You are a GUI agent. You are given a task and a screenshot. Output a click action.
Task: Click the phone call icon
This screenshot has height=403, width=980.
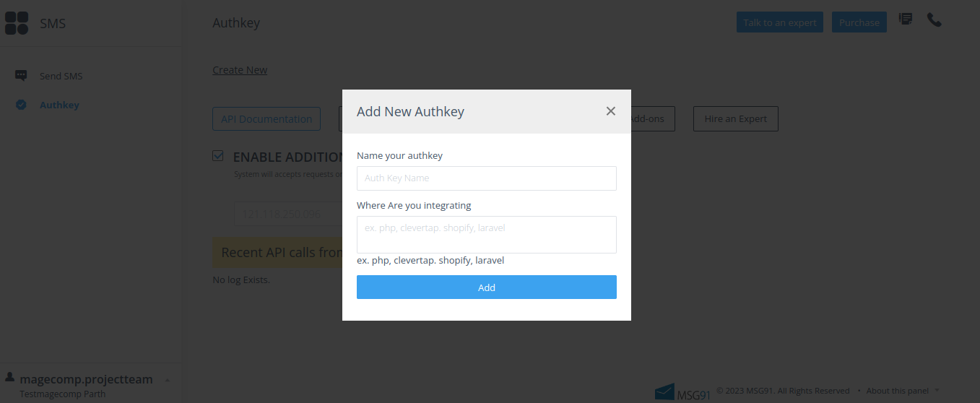(934, 20)
